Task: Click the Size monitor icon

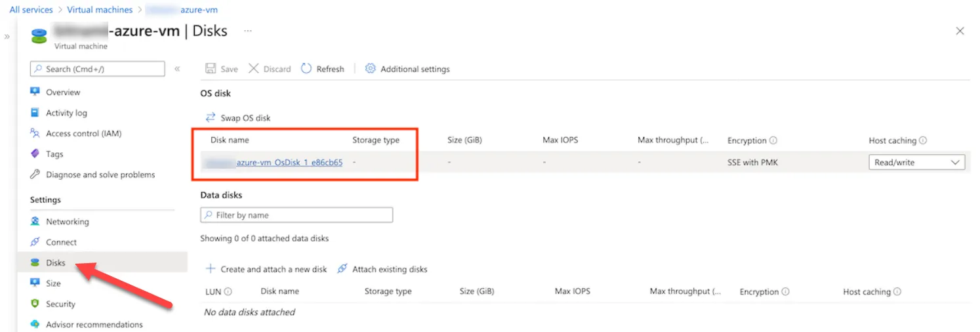Action: tap(35, 283)
